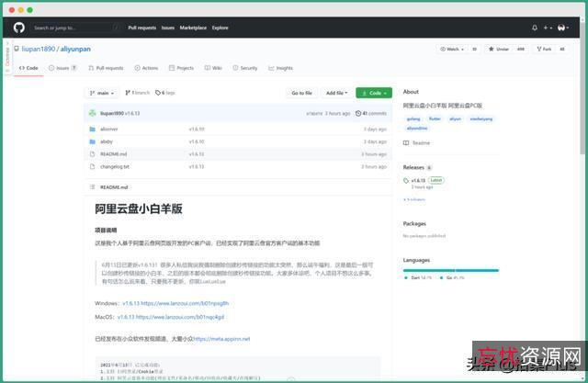Open the Security tab

[x=245, y=68]
